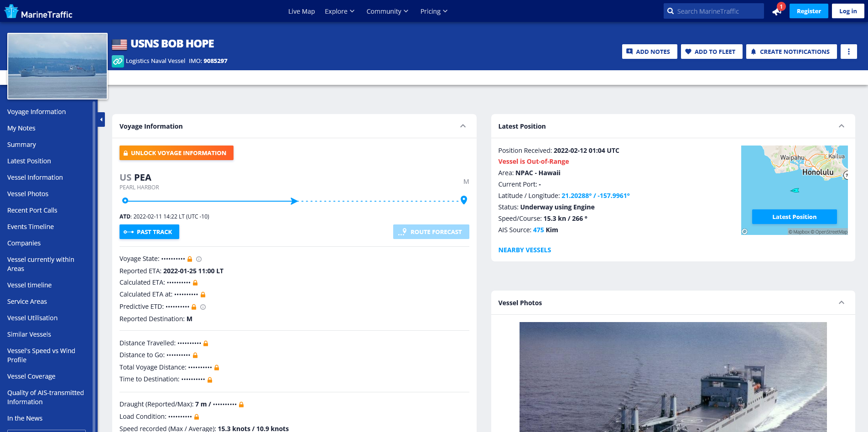
Task: Select Latest Position in sidebar
Action: (29, 161)
